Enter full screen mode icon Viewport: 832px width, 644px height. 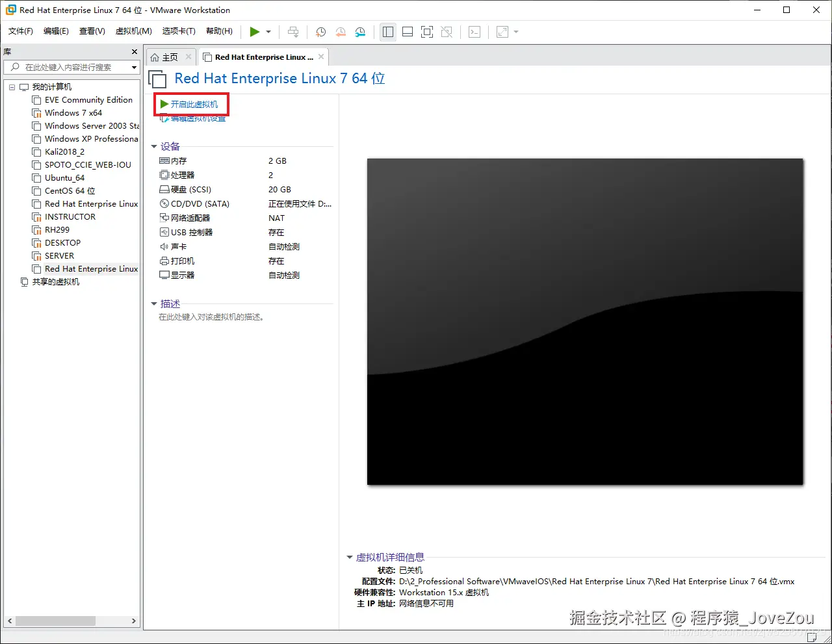coord(427,32)
